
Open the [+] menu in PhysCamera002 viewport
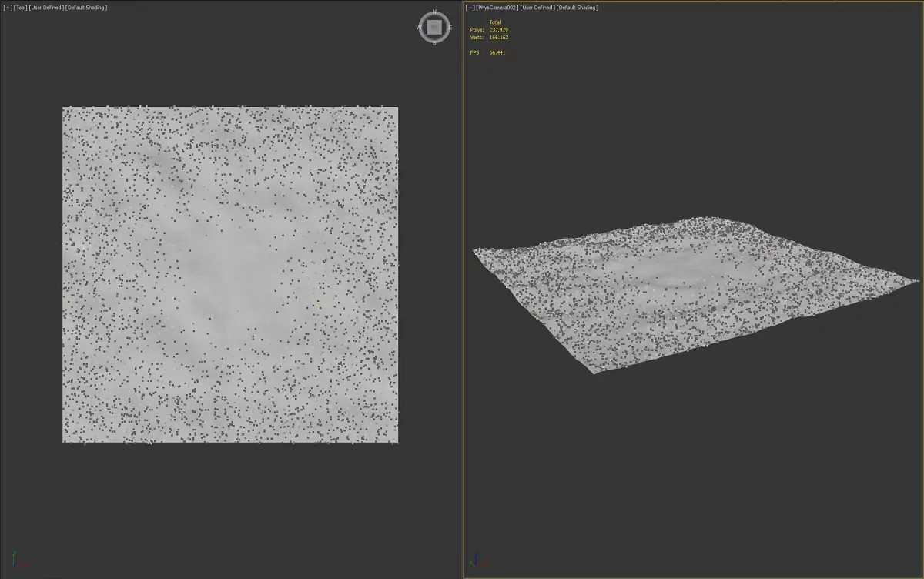click(x=470, y=8)
